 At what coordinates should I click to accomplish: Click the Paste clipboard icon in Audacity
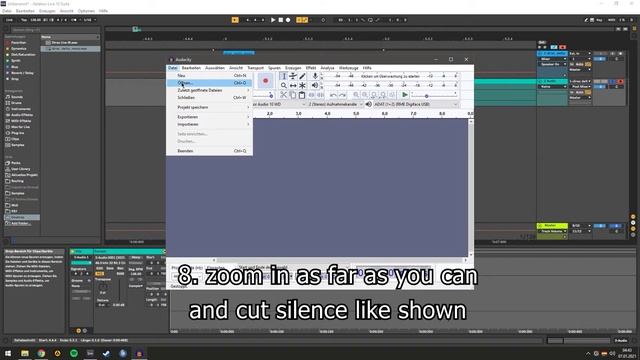coord(302,95)
